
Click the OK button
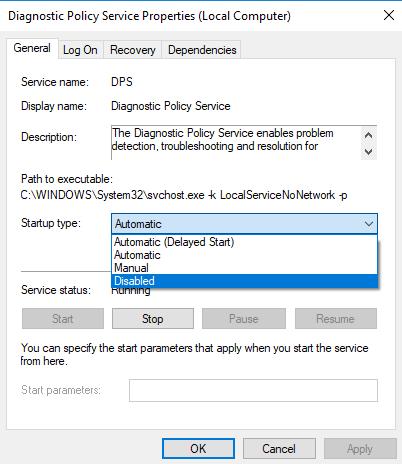(x=198, y=449)
